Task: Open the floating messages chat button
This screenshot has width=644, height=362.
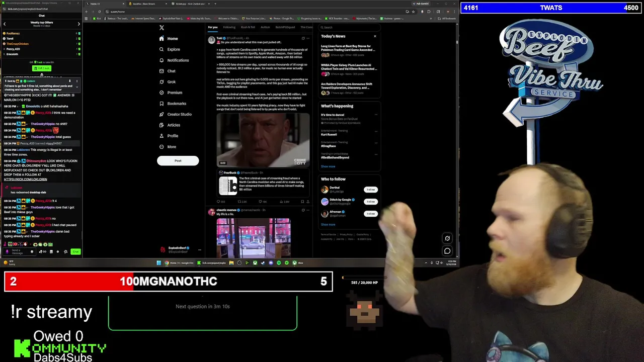Action: click(447, 251)
